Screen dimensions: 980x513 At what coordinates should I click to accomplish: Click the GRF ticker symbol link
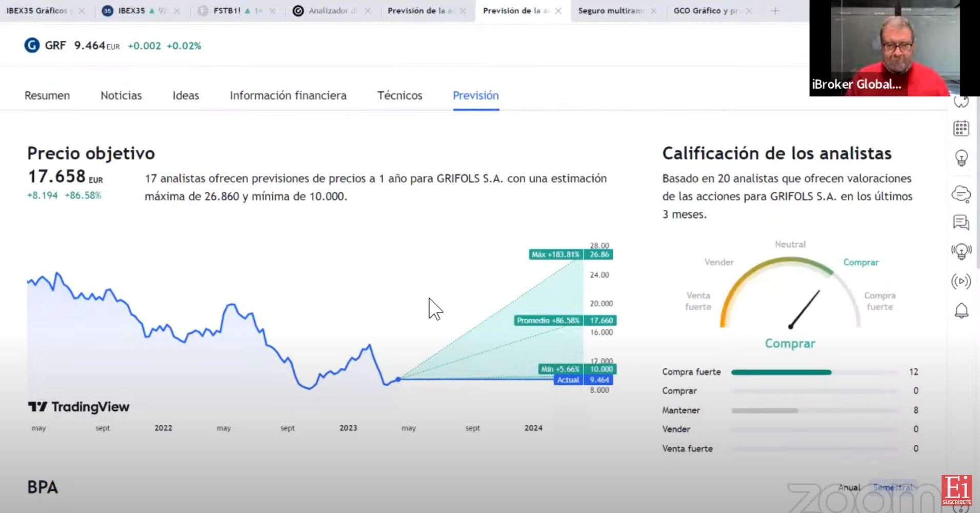pos(55,46)
